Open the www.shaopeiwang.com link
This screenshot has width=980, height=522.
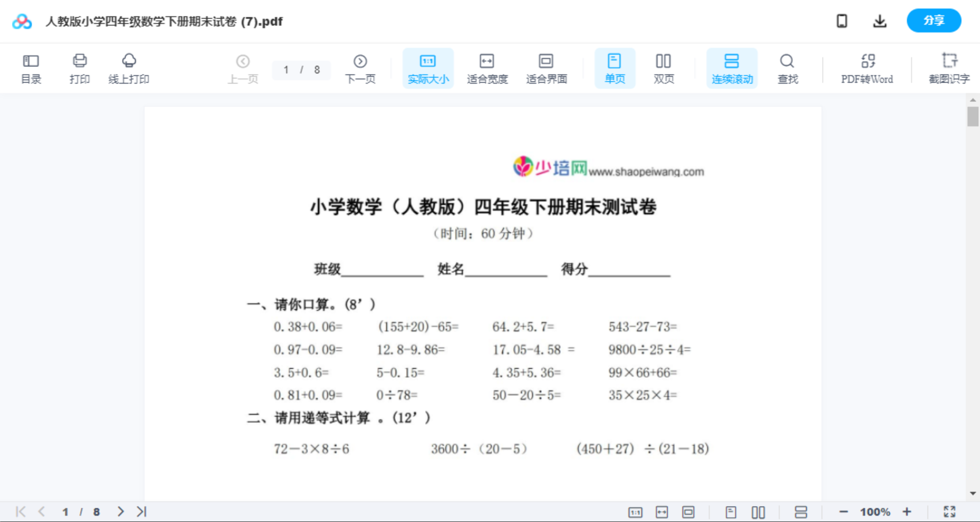[x=648, y=170]
